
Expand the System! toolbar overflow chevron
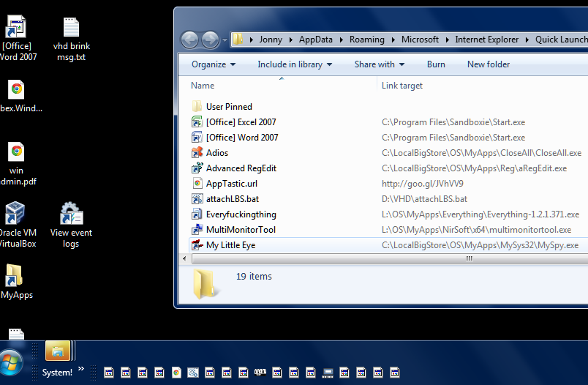[81, 369]
